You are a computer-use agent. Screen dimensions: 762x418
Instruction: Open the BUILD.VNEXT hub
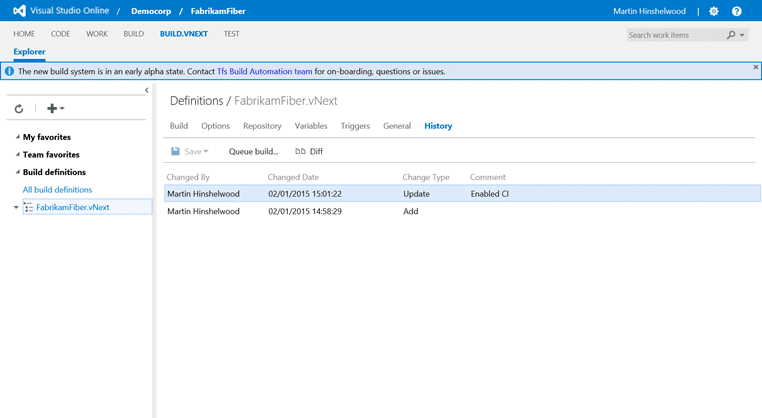pyautogui.click(x=184, y=34)
